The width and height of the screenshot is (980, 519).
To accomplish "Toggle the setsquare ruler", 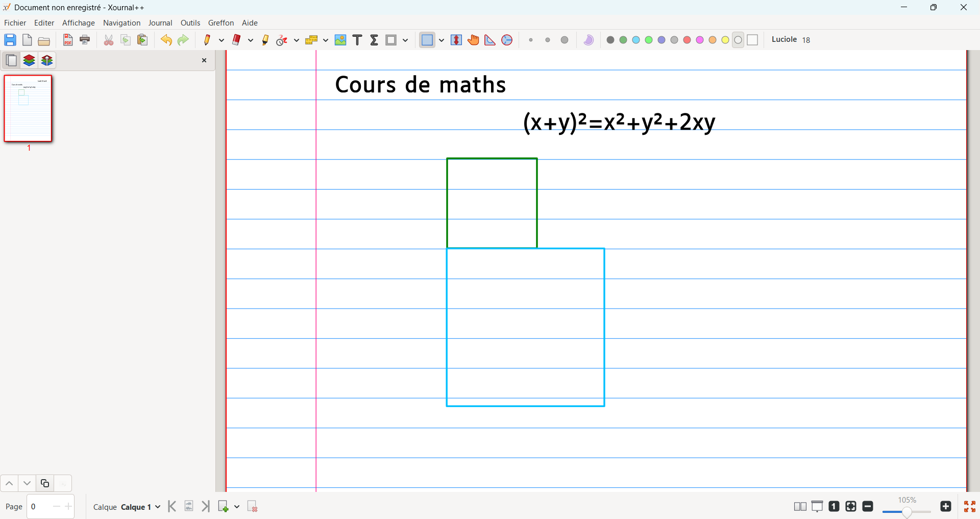I will point(490,40).
